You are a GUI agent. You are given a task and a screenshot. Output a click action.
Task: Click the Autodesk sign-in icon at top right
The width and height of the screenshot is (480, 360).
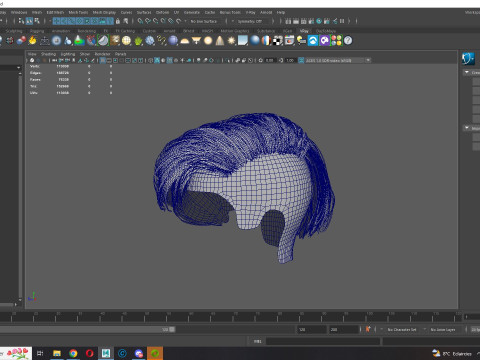[468, 59]
